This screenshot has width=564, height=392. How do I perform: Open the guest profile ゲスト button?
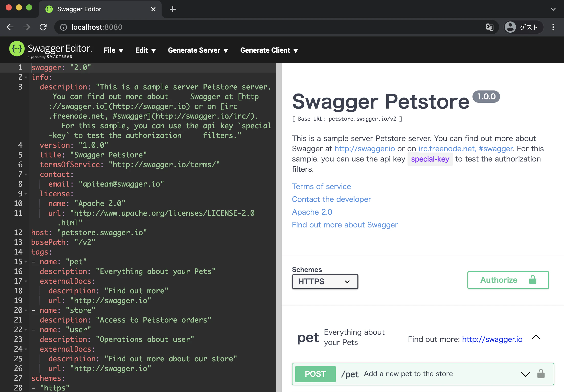pyautogui.click(x=523, y=27)
